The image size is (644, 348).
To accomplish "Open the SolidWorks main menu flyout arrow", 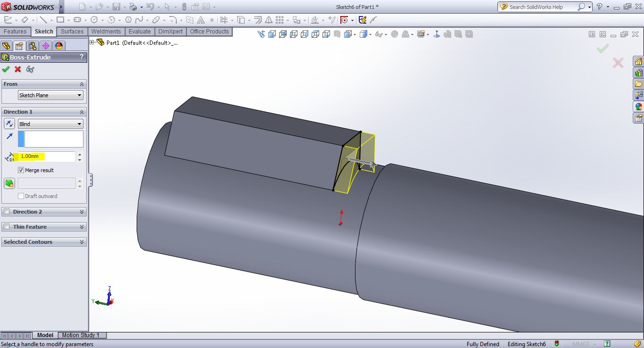I will click(61, 7).
